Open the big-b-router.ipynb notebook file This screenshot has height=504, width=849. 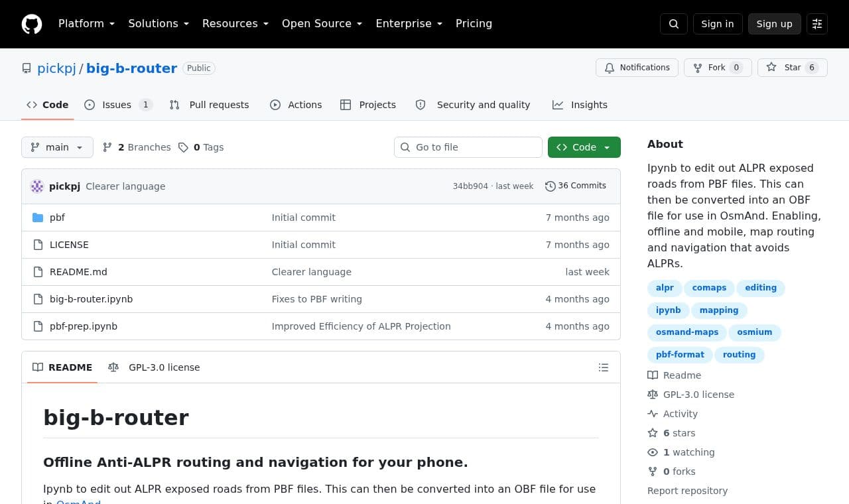tap(92, 299)
